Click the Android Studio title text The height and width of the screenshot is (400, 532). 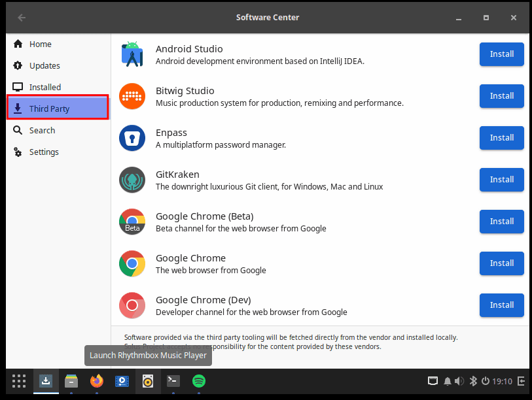point(189,49)
